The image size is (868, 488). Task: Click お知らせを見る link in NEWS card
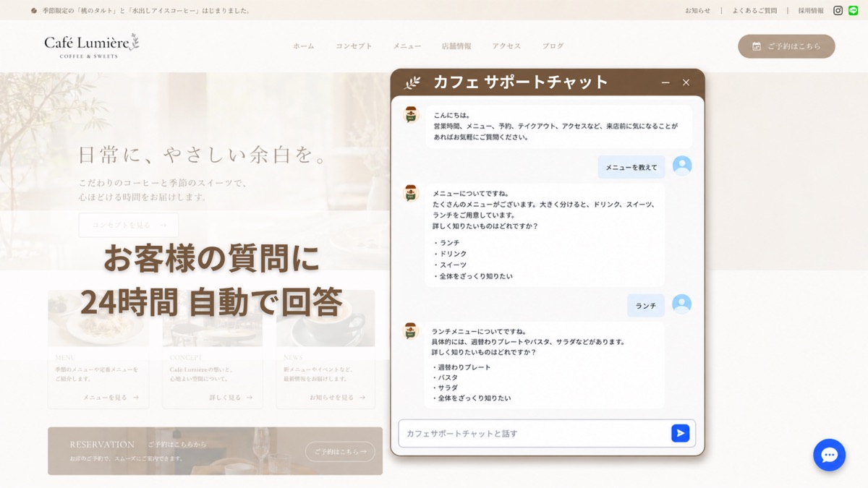pyautogui.click(x=337, y=397)
